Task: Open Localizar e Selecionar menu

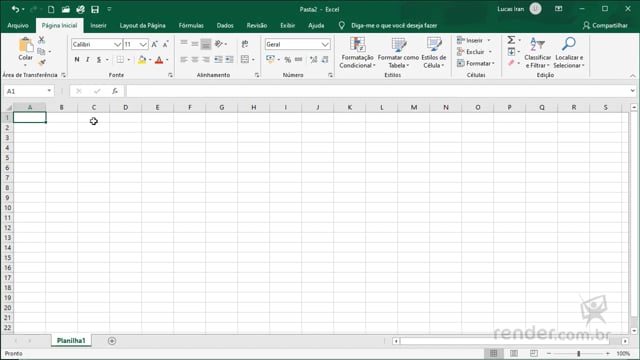Action: 569,53
